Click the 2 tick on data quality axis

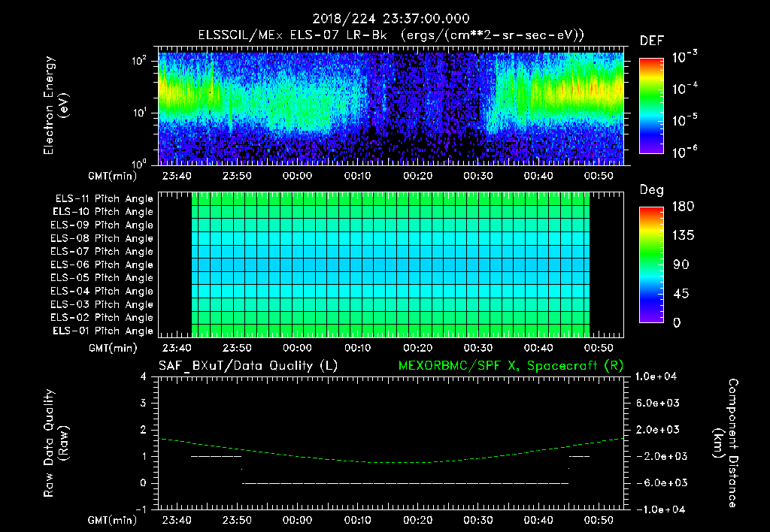tap(143, 429)
